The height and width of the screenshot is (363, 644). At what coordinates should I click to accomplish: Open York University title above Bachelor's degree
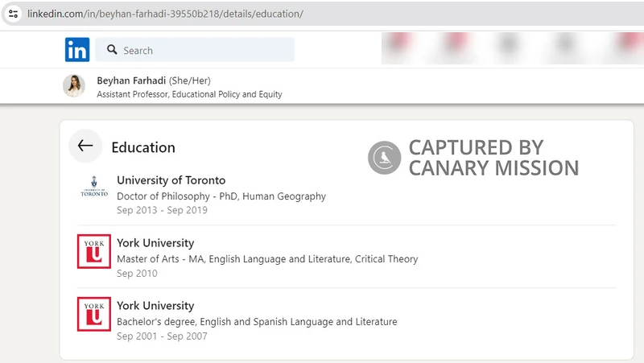point(155,306)
